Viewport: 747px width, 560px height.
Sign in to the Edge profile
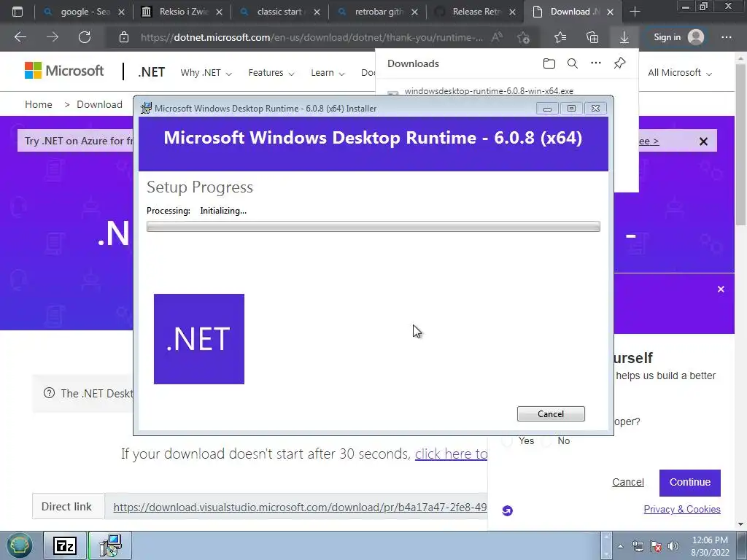pyautogui.click(x=678, y=37)
